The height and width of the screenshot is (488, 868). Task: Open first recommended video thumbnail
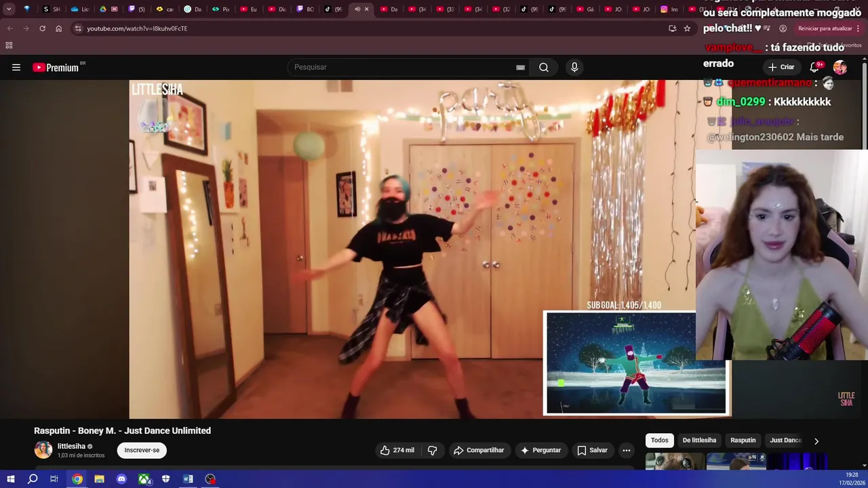675,462
